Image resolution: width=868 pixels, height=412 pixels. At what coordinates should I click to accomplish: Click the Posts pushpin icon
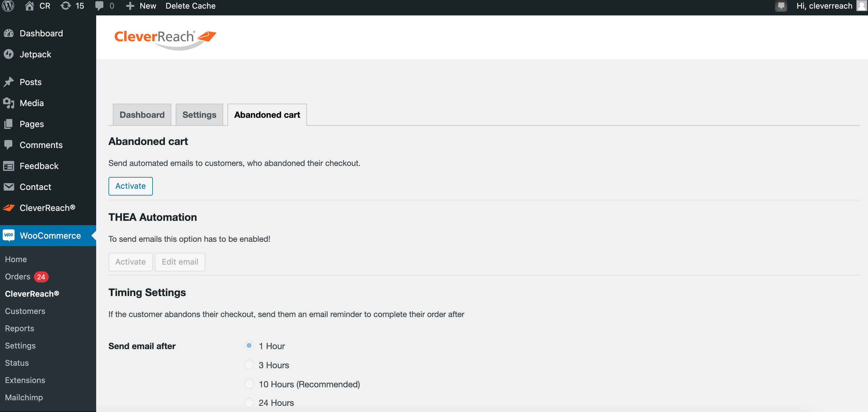(9, 82)
